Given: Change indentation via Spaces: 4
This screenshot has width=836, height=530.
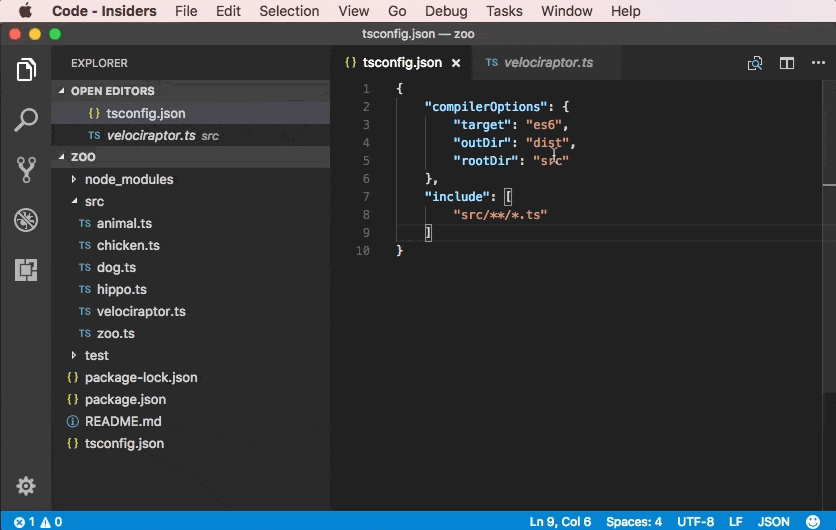Looking at the screenshot, I should [633, 521].
